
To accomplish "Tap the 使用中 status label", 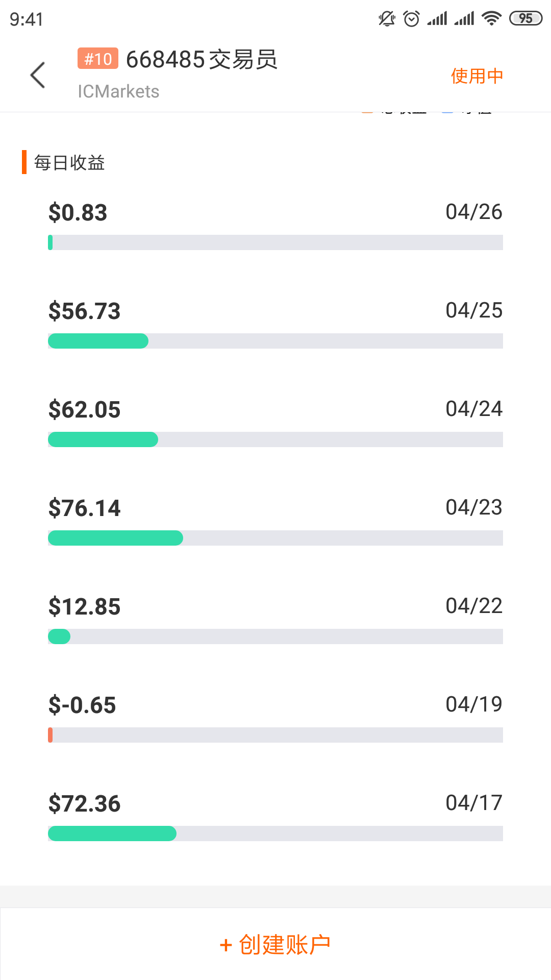I will [477, 76].
